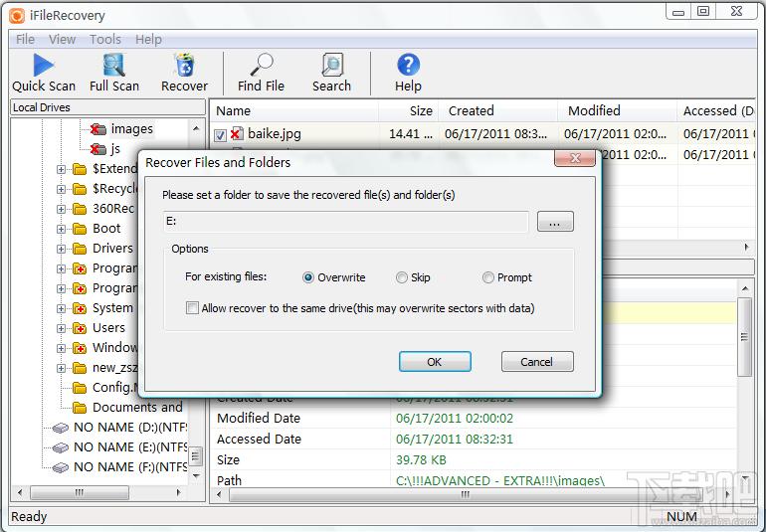Image resolution: width=766 pixels, height=532 pixels.
Task: Expand the Boot tree node
Action: coord(61,229)
